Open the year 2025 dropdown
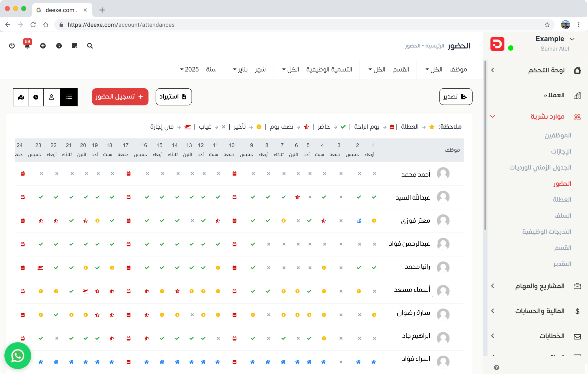The image size is (588, 374). [x=189, y=69]
